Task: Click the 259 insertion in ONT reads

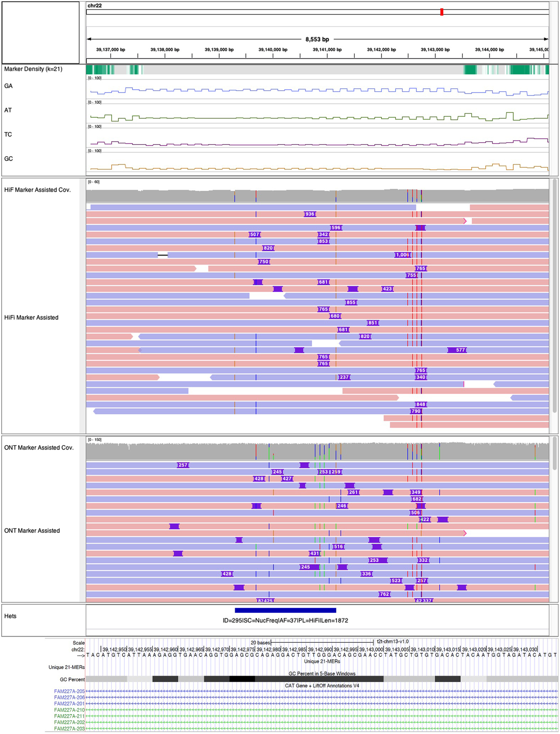Action: pyautogui.click(x=336, y=472)
